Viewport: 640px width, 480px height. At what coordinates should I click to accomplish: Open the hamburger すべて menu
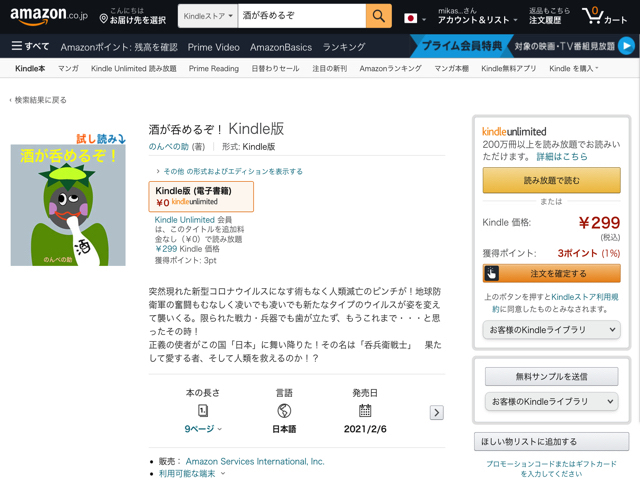[x=30, y=46]
